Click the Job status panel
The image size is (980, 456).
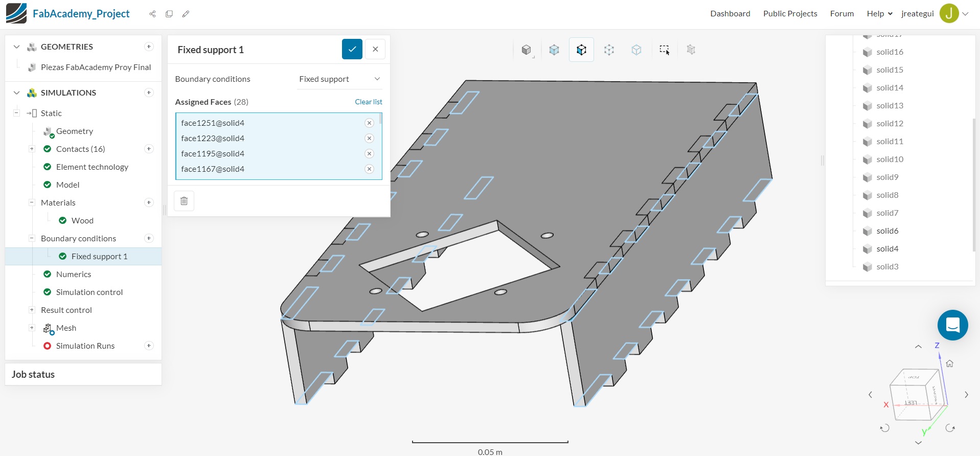83,374
